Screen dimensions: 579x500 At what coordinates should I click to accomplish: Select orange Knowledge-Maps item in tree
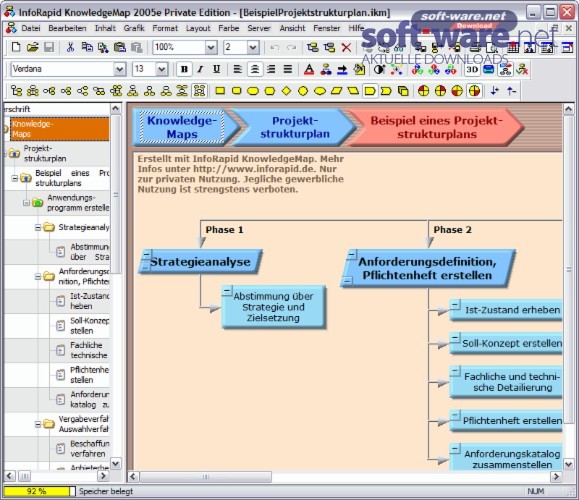point(59,129)
